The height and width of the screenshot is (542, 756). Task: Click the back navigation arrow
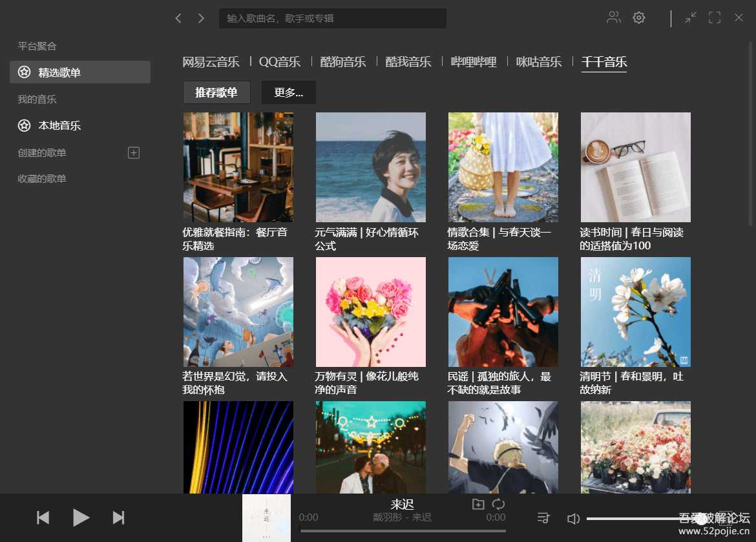tap(178, 18)
